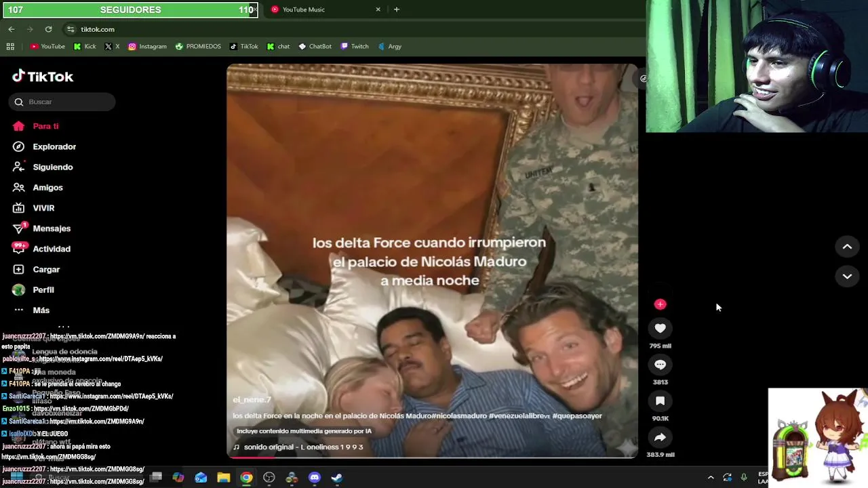Share the video with arrow icon
Screen dimensions: 868x488
pos(660,437)
